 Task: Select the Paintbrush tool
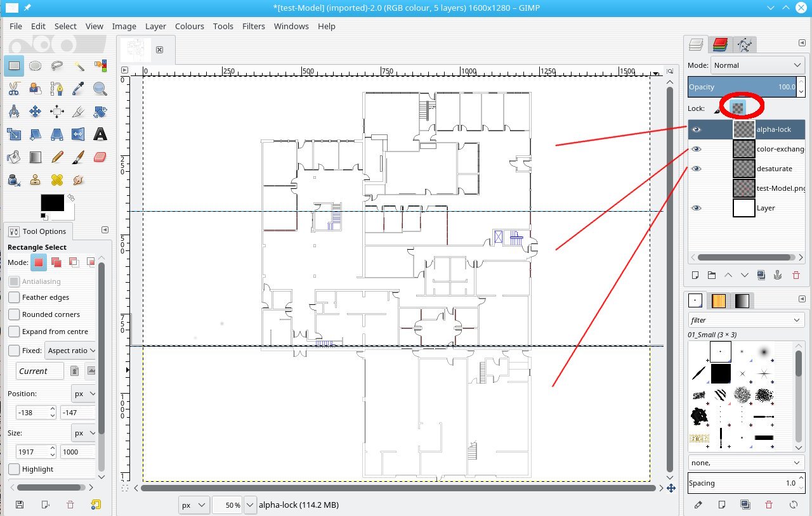point(79,157)
